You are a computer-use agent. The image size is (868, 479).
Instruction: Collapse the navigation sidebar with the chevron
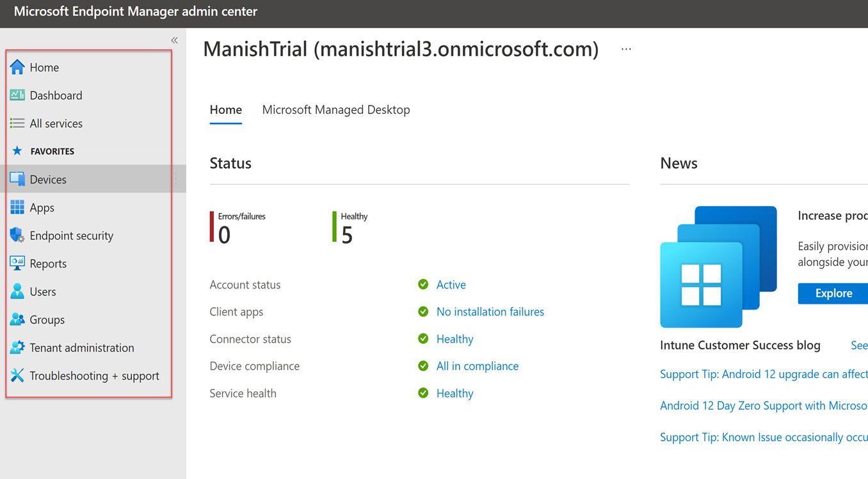click(173, 39)
